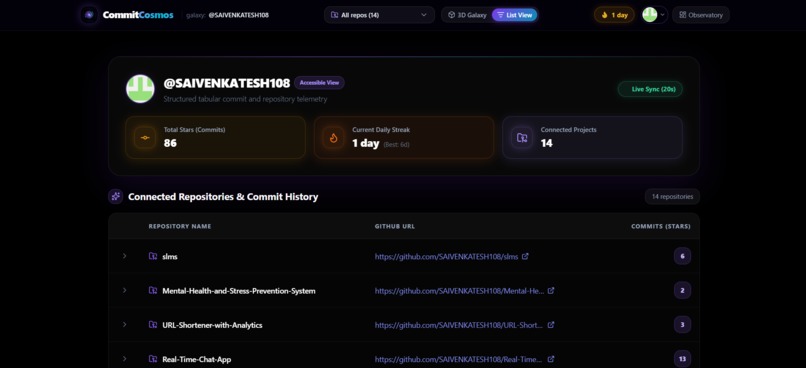Viewport: 806px width, 368px height.
Task: Click the large profile avatar image
Action: pyautogui.click(x=140, y=89)
